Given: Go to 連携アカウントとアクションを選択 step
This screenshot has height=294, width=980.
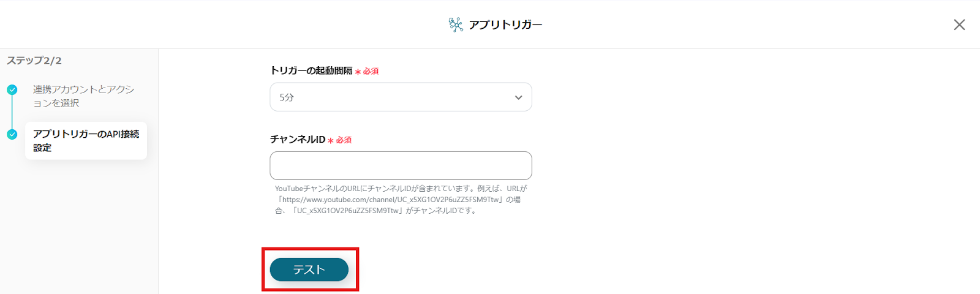Looking at the screenshot, I should 84,96.
